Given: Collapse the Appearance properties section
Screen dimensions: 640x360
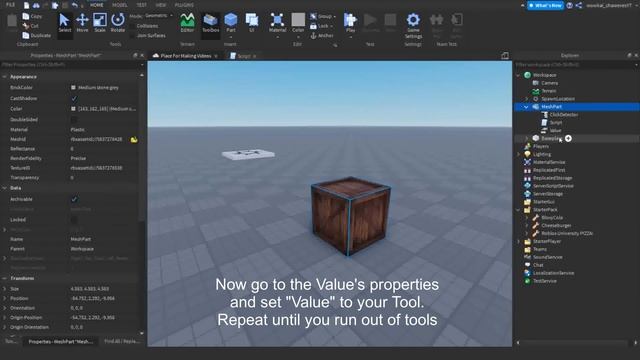Looking at the screenshot, I should 4,77.
